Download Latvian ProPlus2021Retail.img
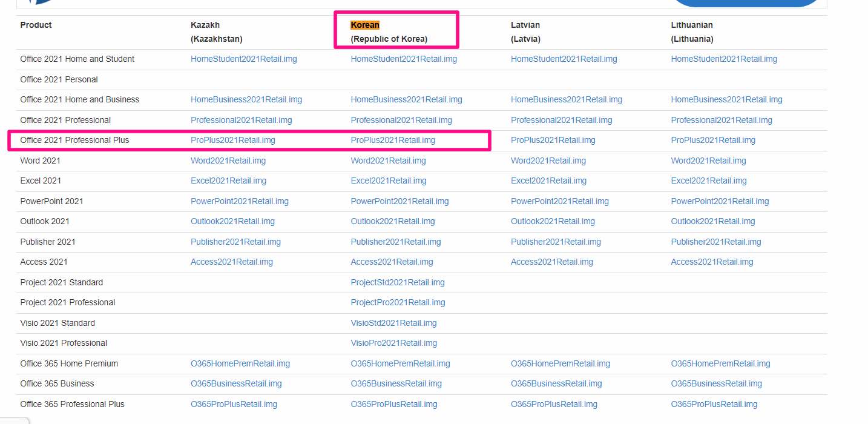The image size is (868, 424). (x=553, y=140)
